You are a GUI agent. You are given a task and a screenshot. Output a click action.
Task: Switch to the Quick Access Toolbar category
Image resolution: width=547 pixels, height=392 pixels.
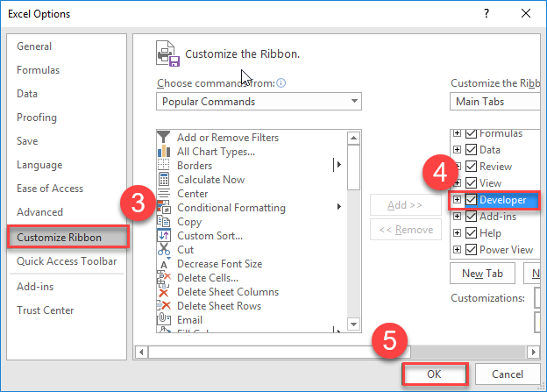[x=66, y=260]
